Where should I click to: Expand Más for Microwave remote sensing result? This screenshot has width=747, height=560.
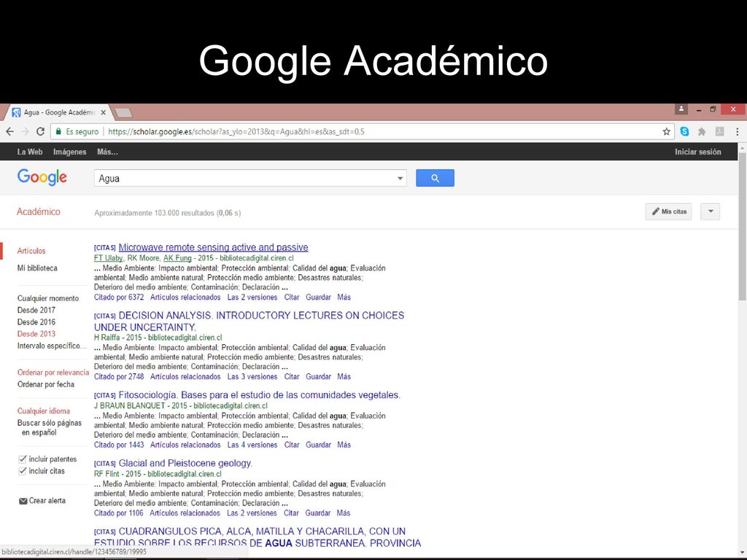pyautogui.click(x=344, y=297)
